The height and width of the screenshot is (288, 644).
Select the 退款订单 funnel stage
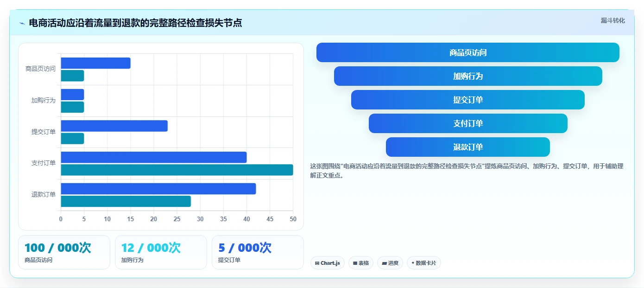(x=468, y=147)
